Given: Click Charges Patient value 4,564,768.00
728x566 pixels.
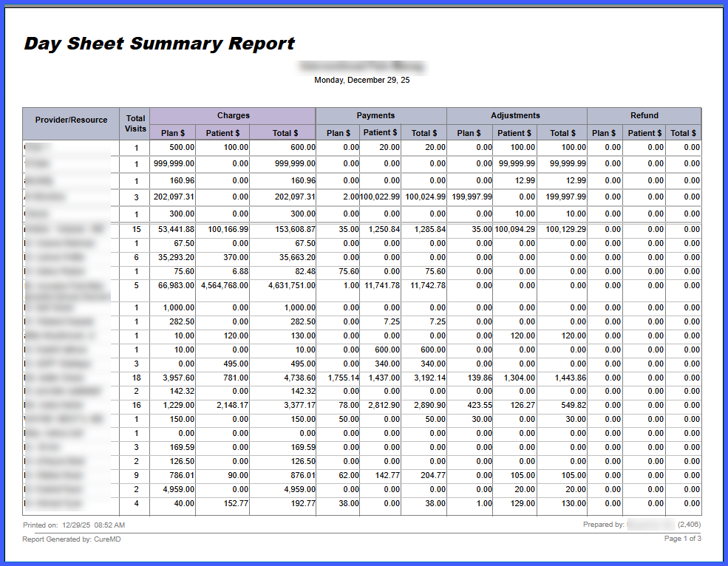Looking at the screenshot, I should (225, 285).
